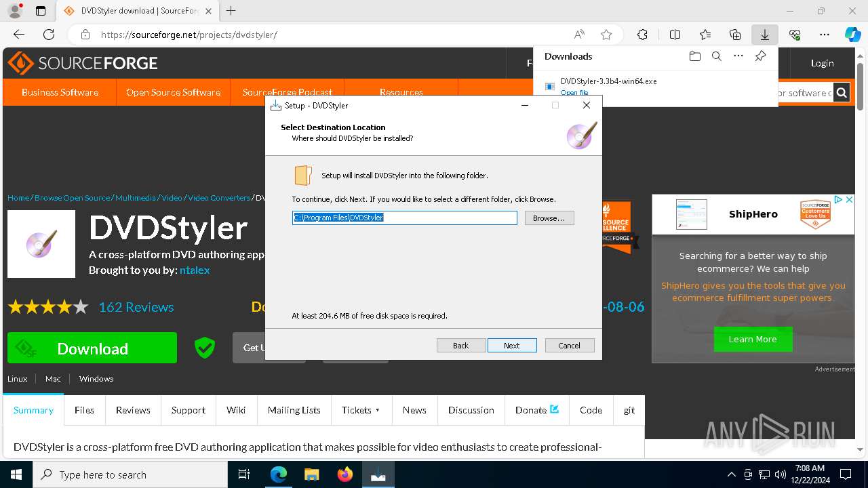
Task: Click Video Converters breadcrumb link
Action: [219, 198]
